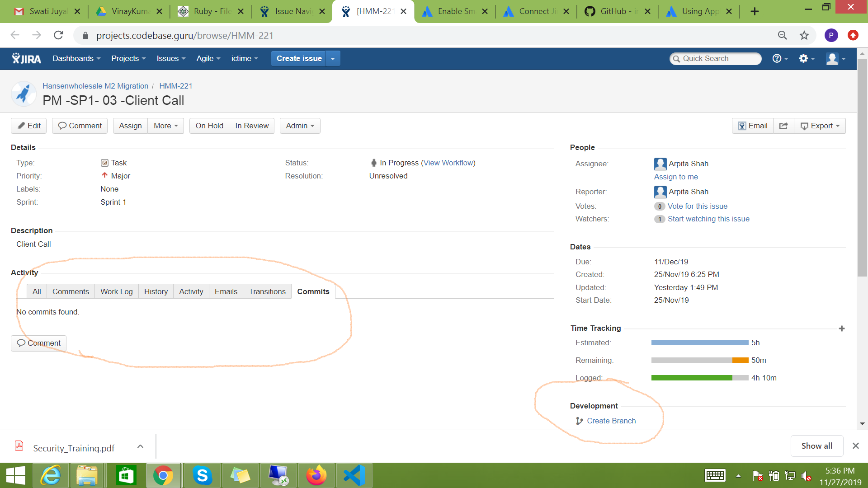The image size is (868, 488).
Task: Click the project rocket avatar icon
Action: tap(24, 94)
